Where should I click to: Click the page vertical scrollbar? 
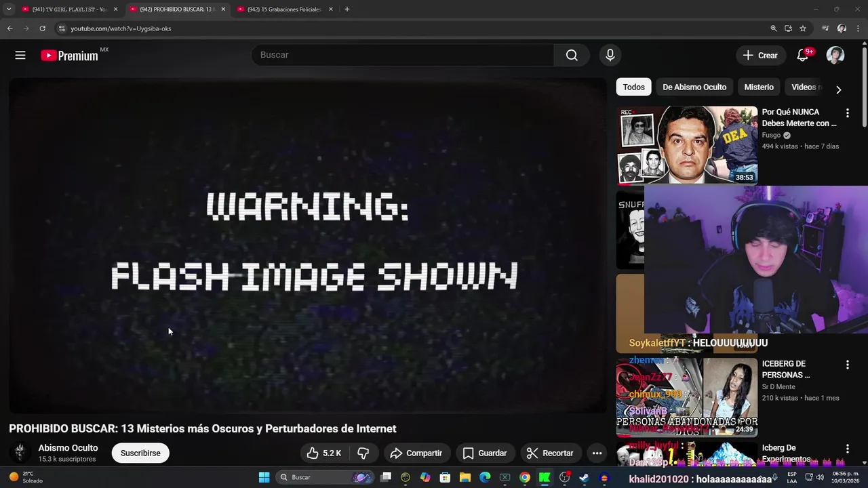coord(864,88)
